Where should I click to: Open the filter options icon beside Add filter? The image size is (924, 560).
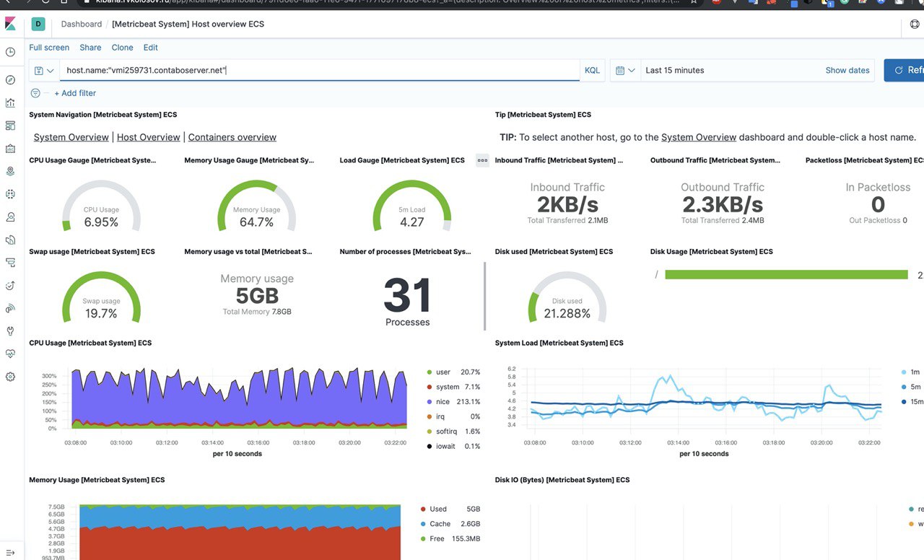[35, 93]
